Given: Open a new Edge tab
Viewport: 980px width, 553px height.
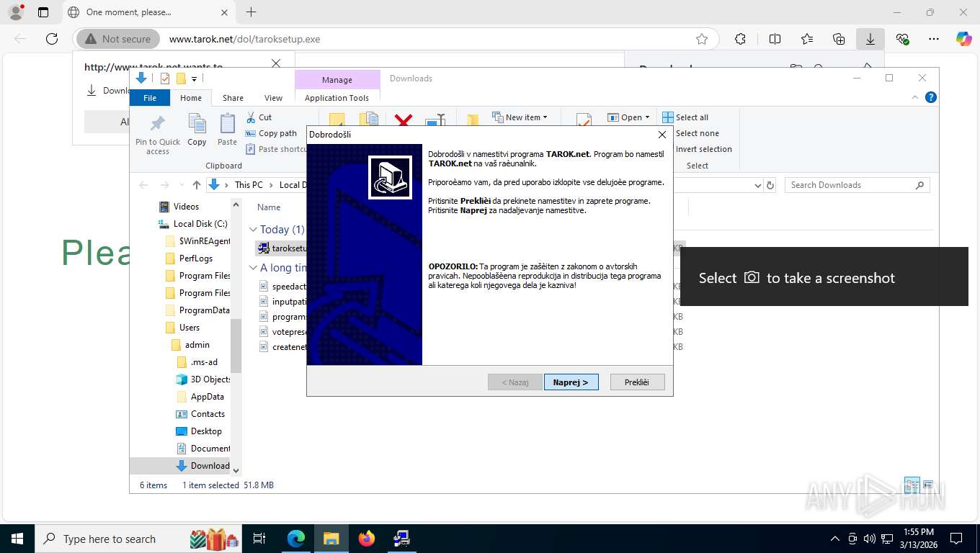Looking at the screenshot, I should pos(251,12).
